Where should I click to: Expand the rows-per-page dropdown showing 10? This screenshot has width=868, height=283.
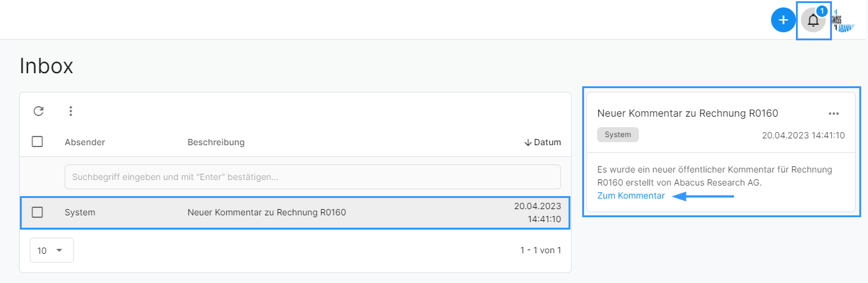tap(52, 250)
